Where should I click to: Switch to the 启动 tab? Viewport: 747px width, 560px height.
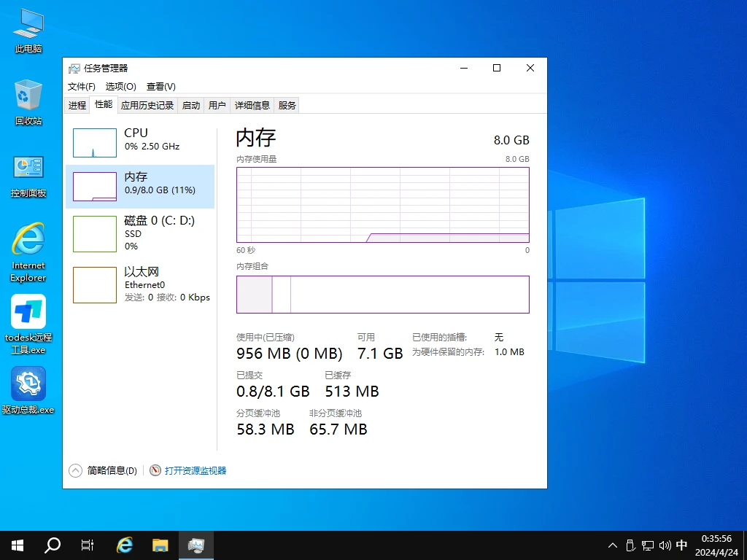(x=191, y=105)
